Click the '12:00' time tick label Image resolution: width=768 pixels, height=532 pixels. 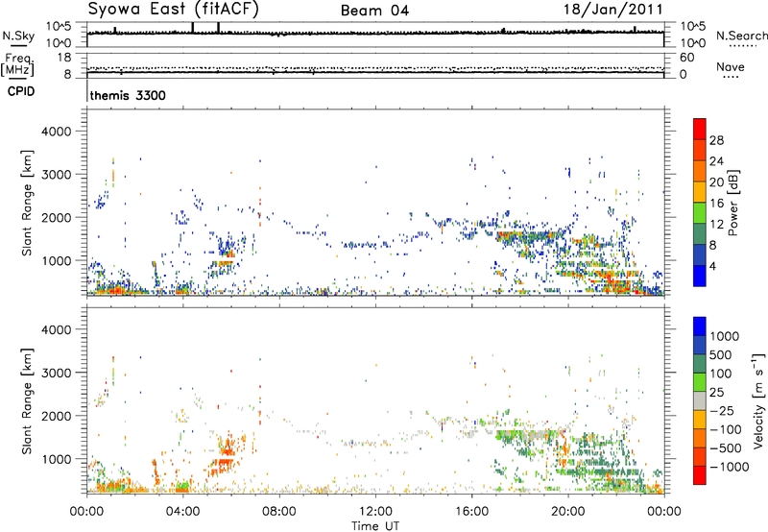point(375,512)
